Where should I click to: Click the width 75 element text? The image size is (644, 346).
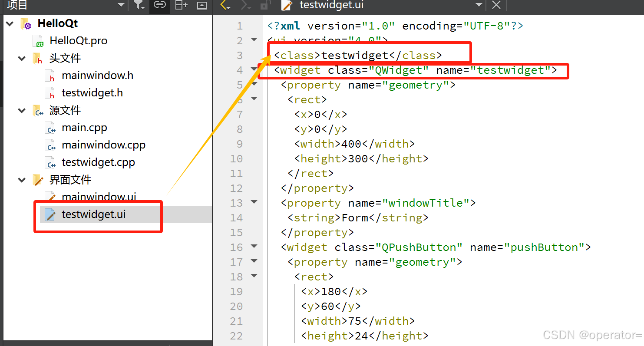point(358,321)
